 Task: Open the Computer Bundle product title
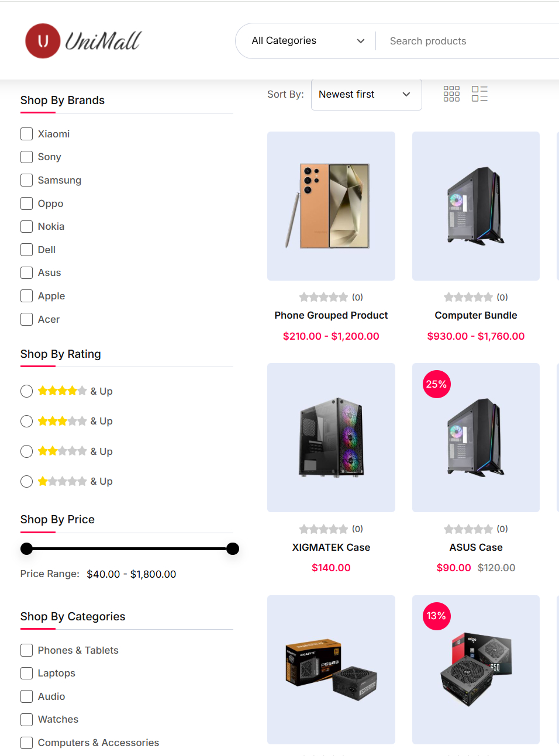pos(476,315)
